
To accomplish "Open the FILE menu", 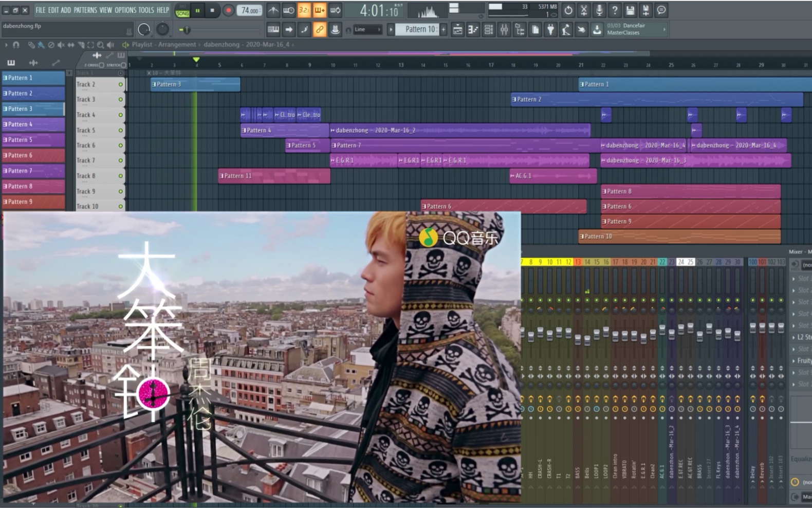I will coord(40,10).
